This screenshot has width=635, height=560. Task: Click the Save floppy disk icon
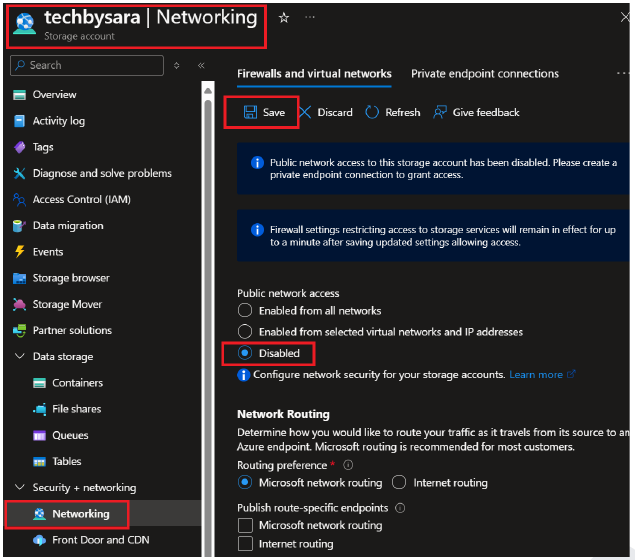tap(250, 112)
